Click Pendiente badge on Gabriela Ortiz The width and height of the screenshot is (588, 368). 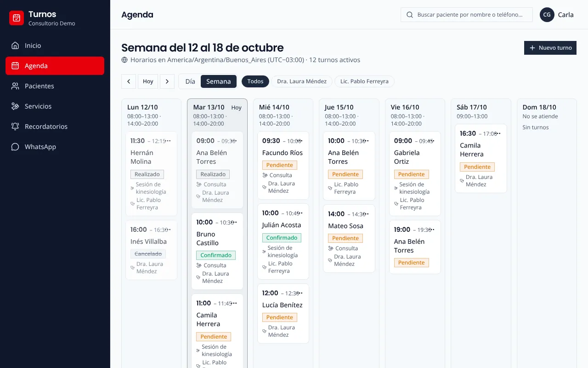412,174
